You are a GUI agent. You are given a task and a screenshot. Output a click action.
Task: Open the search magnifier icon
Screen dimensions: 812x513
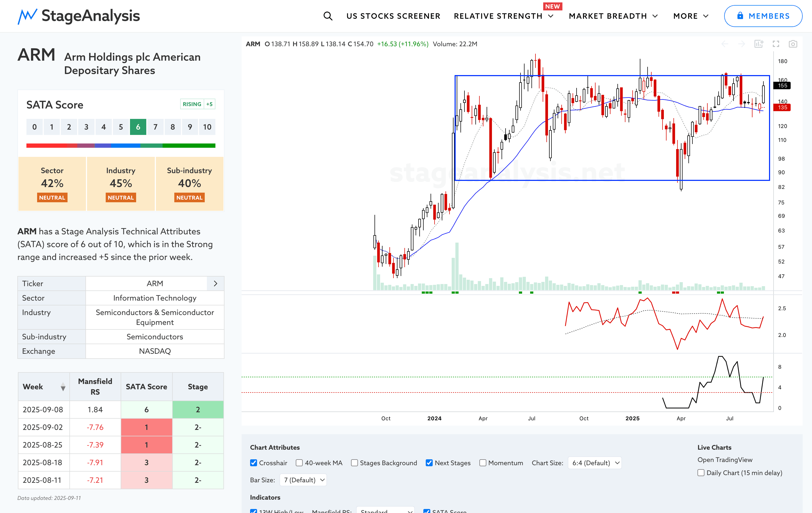pos(328,16)
